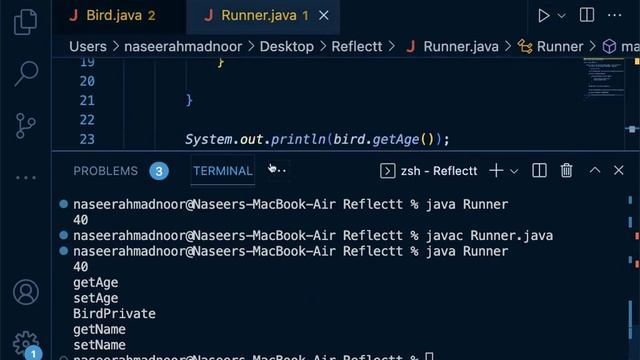640x360 pixels.
Task: Close the Runner.java tab
Action: click(324, 16)
